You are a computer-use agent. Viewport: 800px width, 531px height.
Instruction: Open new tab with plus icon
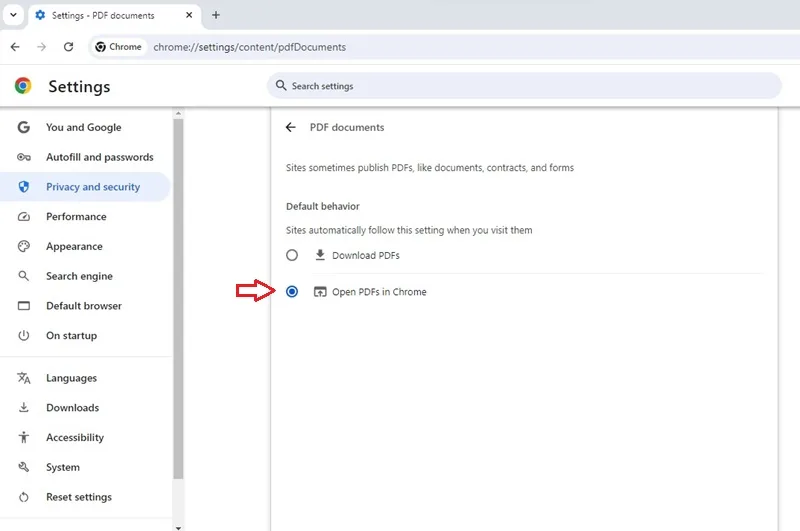point(216,15)
